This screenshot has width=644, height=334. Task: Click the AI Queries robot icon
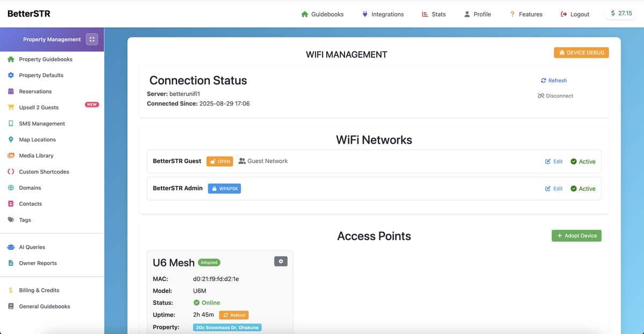11,247
